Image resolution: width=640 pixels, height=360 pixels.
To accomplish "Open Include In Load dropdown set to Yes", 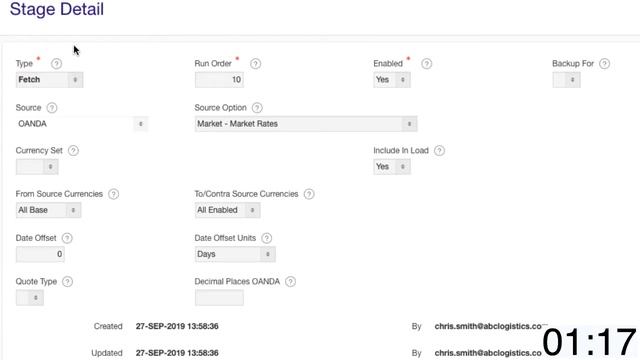I will click(392, 167).
